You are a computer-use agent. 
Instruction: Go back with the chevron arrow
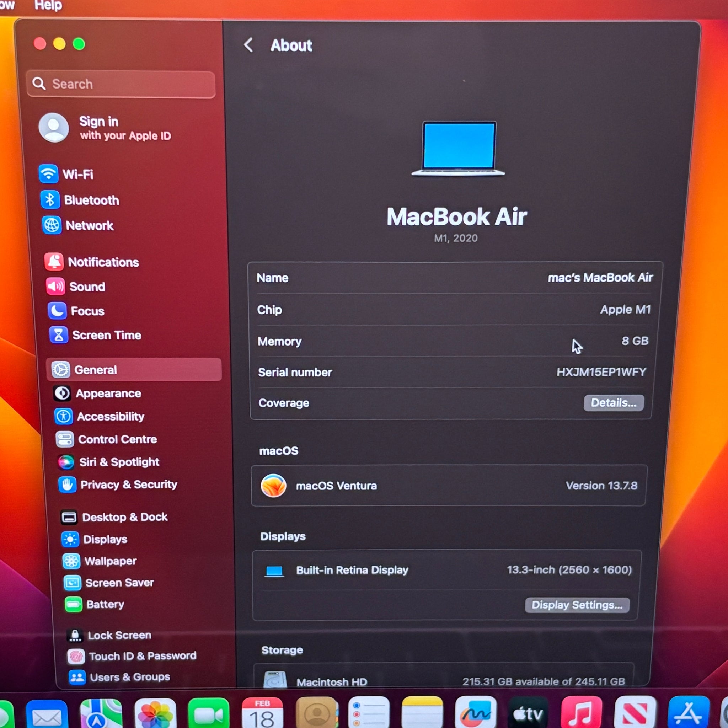click(248, 45)
